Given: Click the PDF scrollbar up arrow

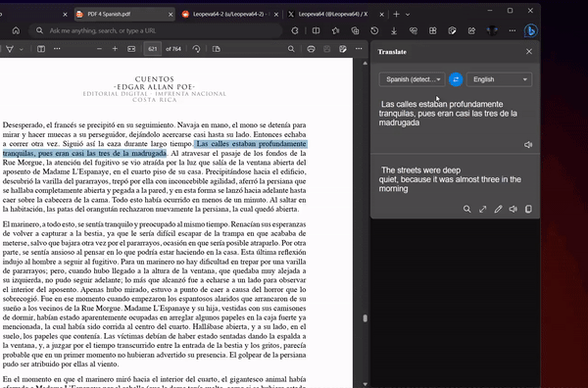Looking at the screenshot, I should [x=365, y=64].
